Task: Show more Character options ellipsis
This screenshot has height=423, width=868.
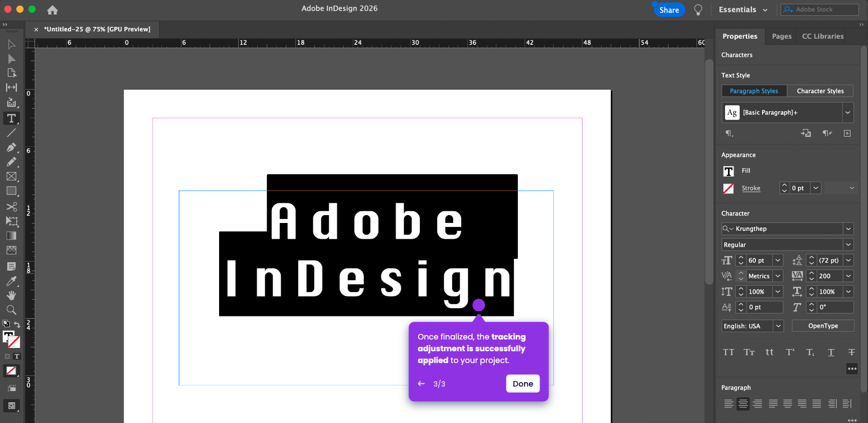Action: tap(852, 369)
